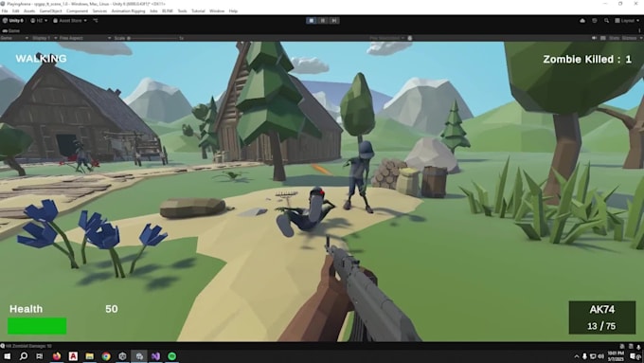Open the Windows Start button
Image resolution: width=644 pixels, height=363 pixels.
pos(7,356)
